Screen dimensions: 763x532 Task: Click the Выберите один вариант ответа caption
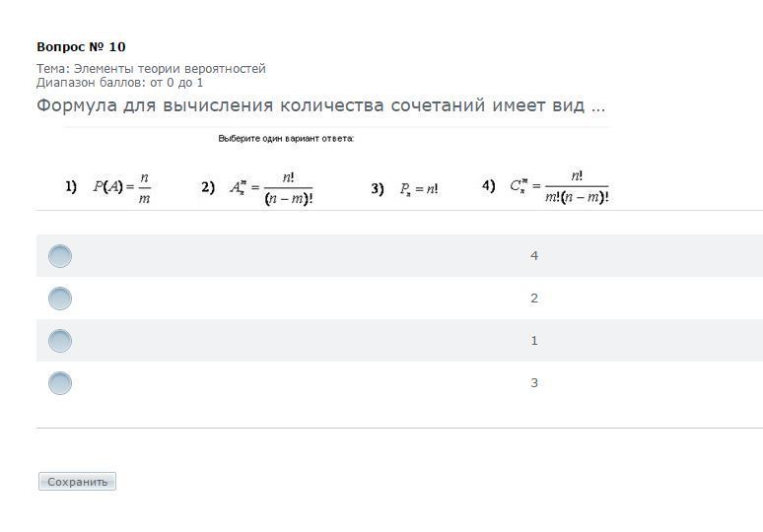click(x=286, y=139)
